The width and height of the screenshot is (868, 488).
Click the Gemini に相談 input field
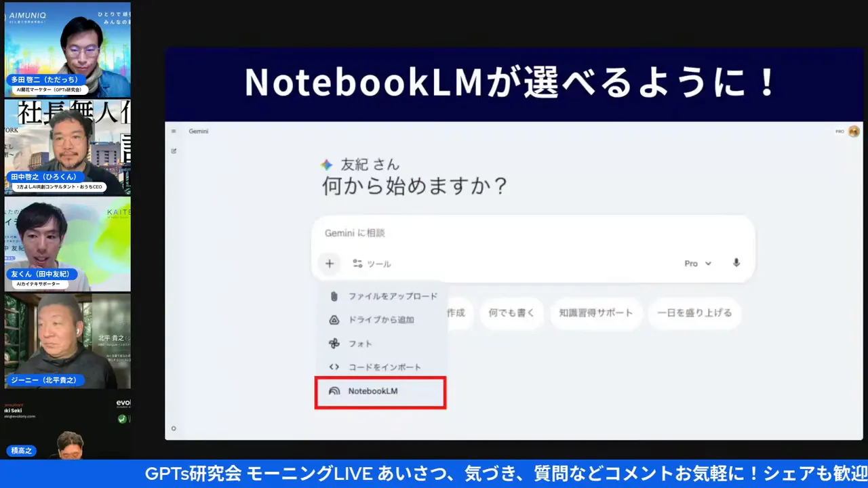475,233
